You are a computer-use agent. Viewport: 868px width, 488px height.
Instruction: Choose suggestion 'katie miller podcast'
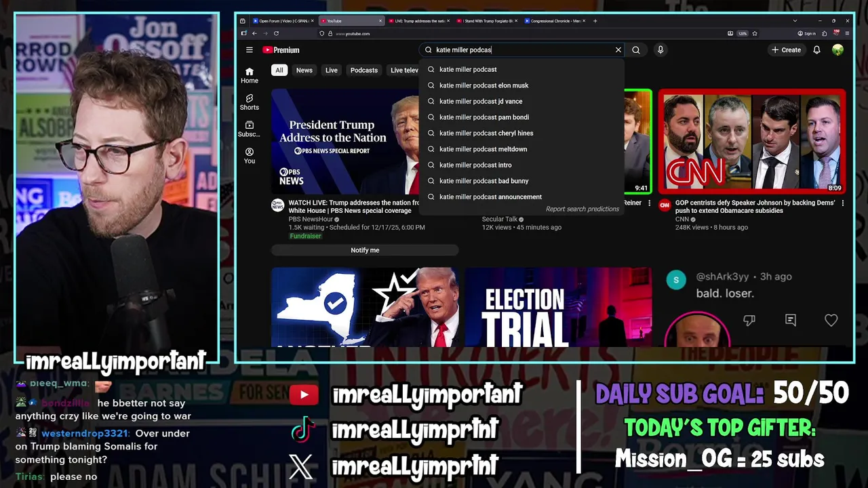[x=521, y=69]
